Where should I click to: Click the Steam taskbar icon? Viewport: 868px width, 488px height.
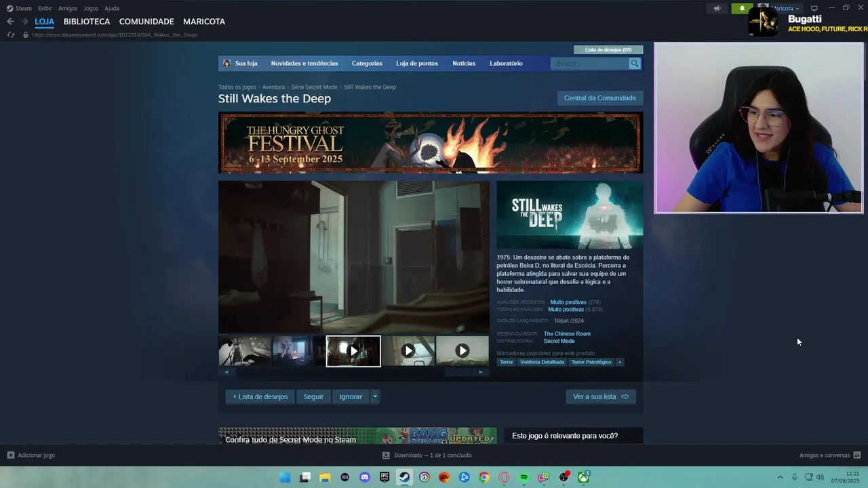point(404,477)
